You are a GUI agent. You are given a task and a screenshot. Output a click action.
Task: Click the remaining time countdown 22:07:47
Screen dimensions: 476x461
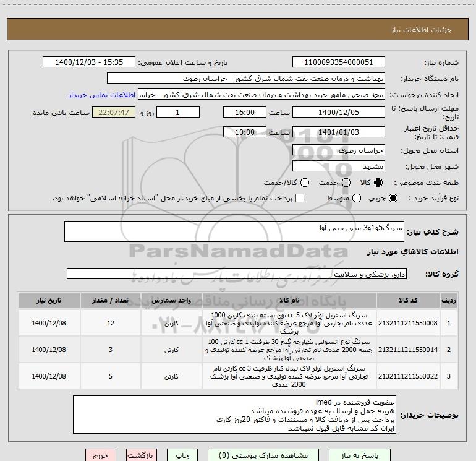(114, 112)
